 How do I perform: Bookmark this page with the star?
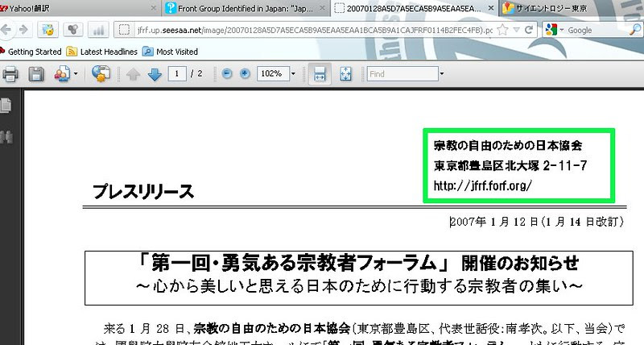click(x=502, y=30)
